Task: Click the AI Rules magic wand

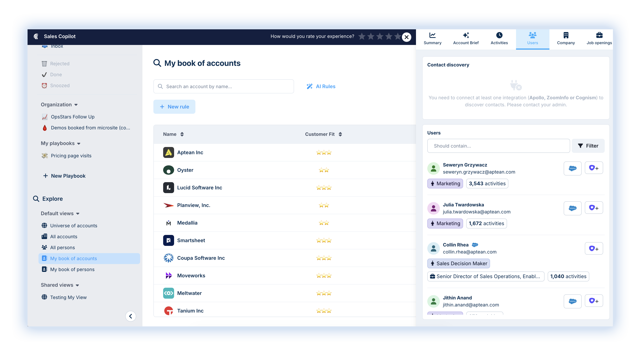Action: pyautogui.click(x=309, y=86)
